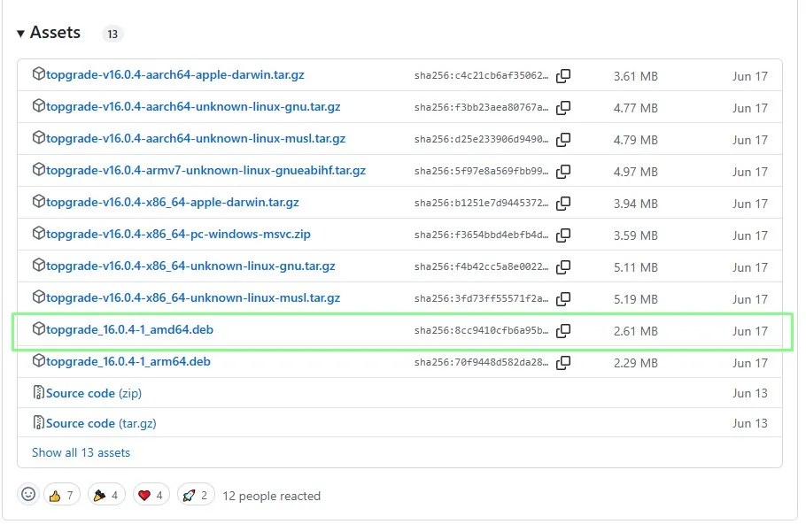This screenshot has height=532, width=806.
Task: Click sha256:c4c21cb6af35062 hash text
Action: pyautogui.click(x=481, y=76)
